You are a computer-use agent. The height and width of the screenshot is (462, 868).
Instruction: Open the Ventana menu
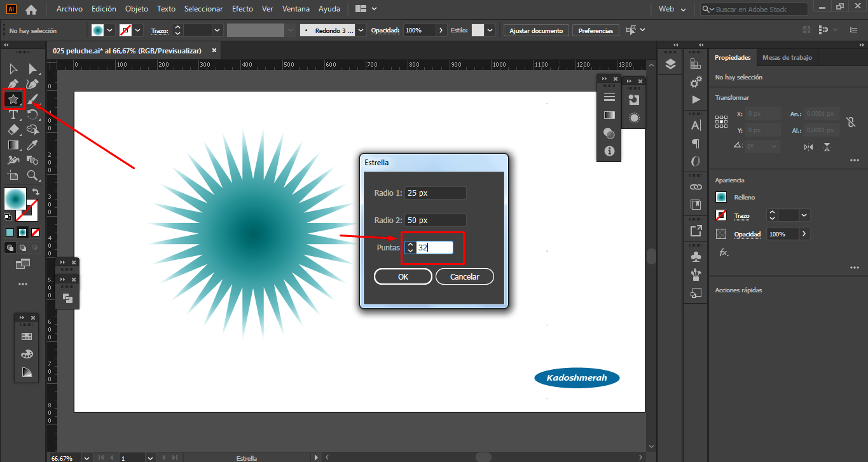[x=296, y=9]
